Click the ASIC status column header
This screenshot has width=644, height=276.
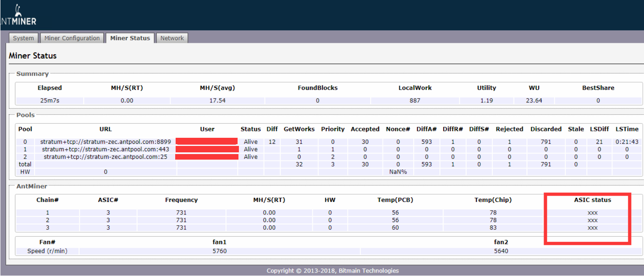[x=592, y=200]
